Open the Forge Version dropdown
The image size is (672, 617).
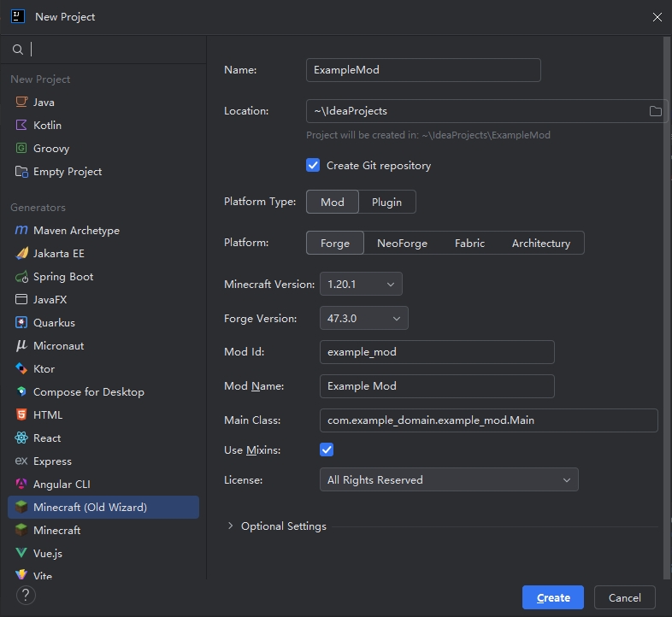click(x=363, y=318)
